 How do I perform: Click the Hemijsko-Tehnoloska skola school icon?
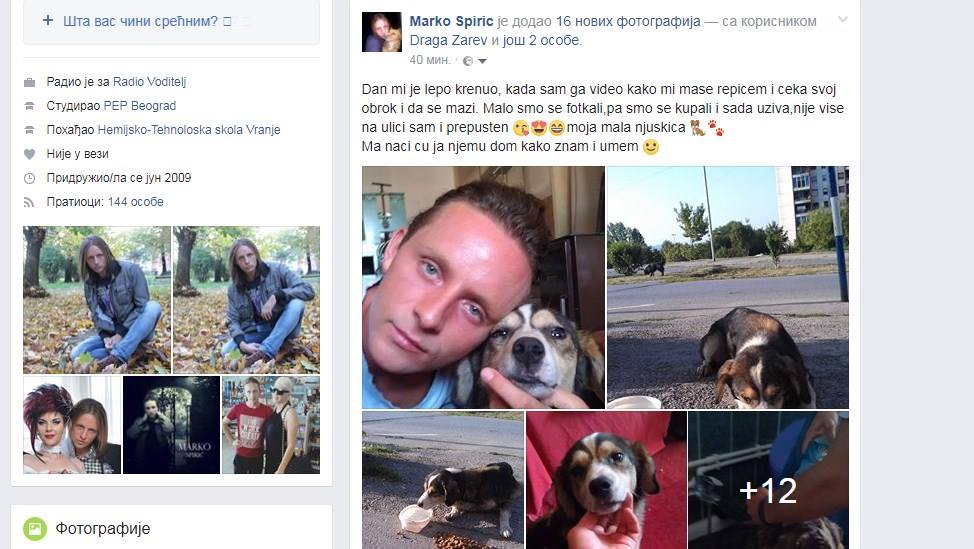pyautogui.click(x=29, y=130)
